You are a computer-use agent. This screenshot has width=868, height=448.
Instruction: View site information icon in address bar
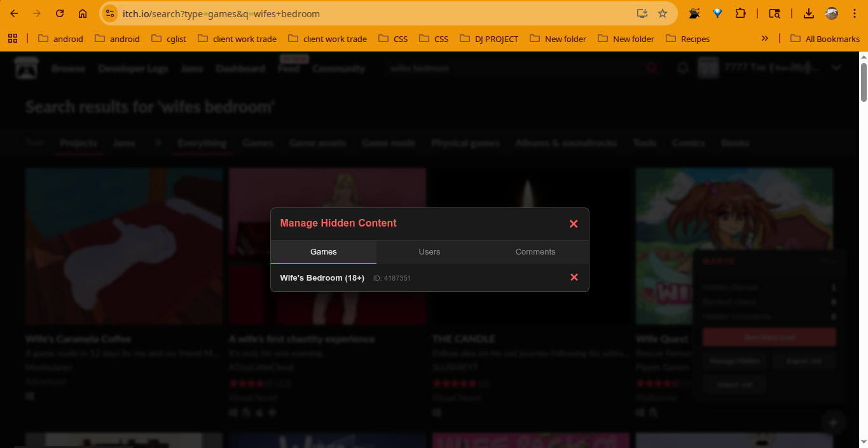tap(110, 13)
